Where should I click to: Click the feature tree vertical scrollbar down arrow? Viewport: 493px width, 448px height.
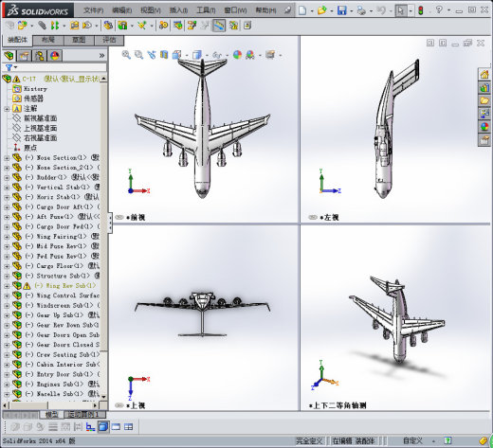pos(104,396)
